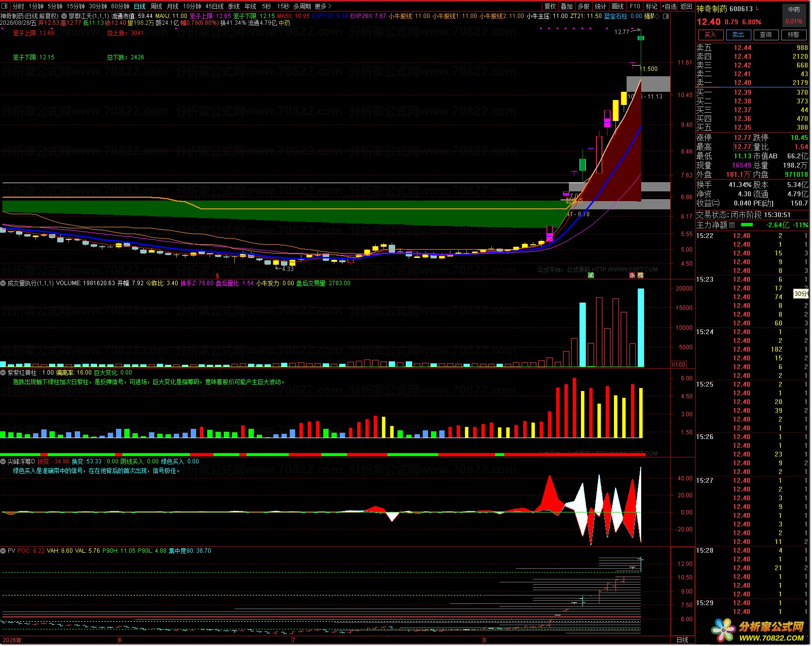Viewport: 812px width, 646px height.
Task: Add stock with +自选 button
Action: [x=669, y=6]
